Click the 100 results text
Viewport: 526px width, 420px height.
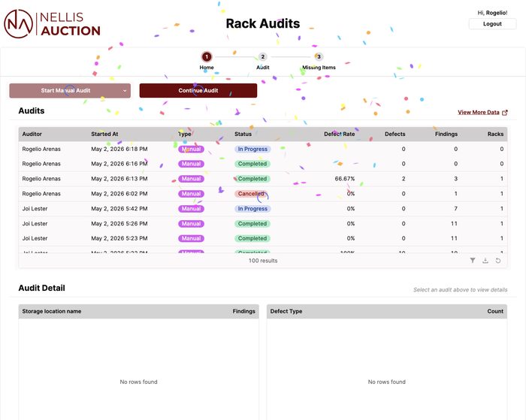pos(263,261)
